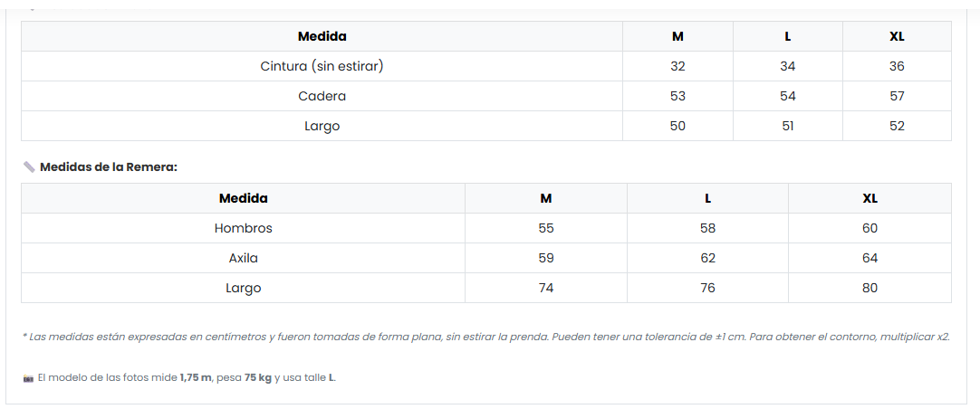Viewport: 980px width, 409px height.
Task: Click the Axila row label
Action: [243, 258]
